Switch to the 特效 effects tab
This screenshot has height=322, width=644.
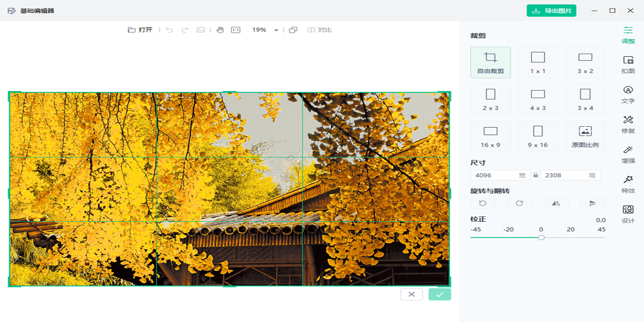click(628, 184)
